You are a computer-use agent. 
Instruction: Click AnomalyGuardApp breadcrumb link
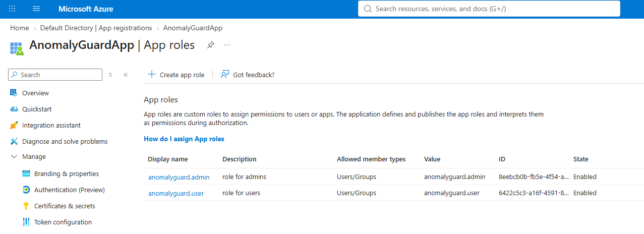click(193, 28)
